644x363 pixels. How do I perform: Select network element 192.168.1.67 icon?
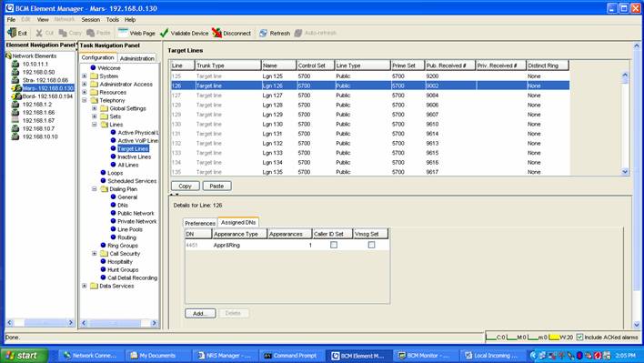pyautogui.click(x=15, y=120)
